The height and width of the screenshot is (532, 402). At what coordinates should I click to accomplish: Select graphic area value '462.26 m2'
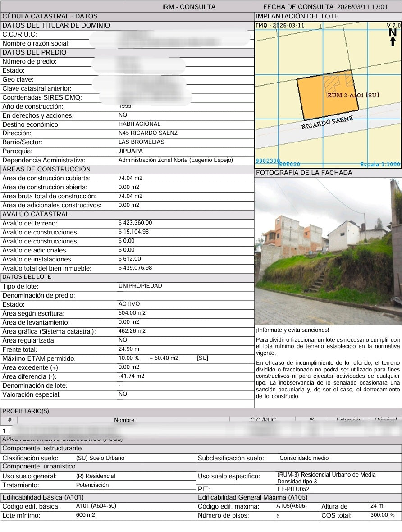(x=132, y=331)
